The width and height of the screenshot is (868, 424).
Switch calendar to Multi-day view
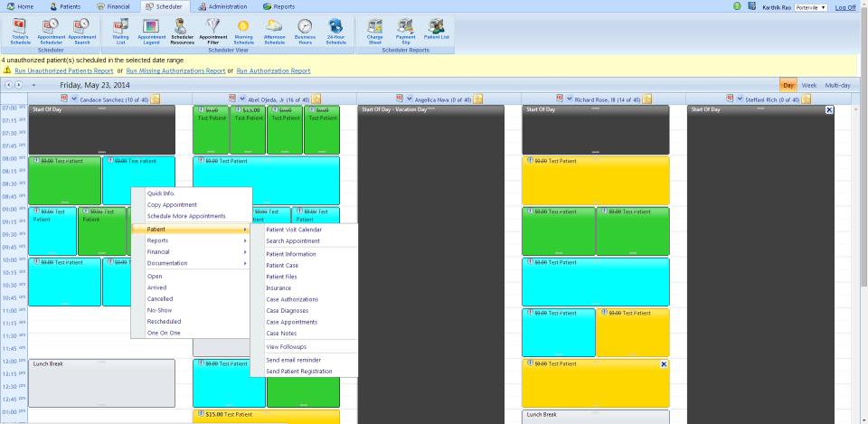(x=837, y=85)
